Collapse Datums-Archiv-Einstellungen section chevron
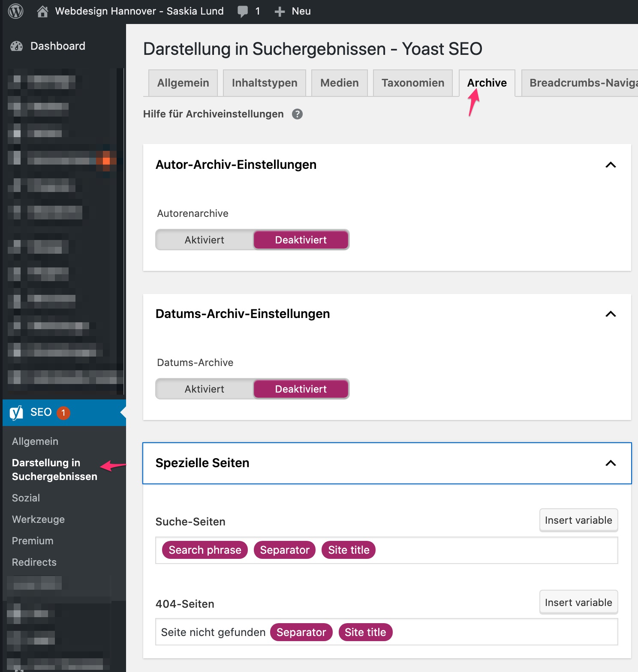 (x=611, y=314)
